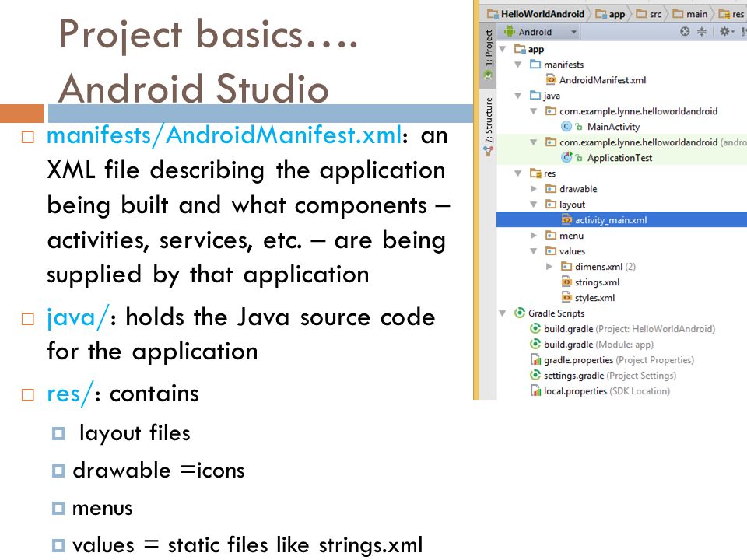747x560 pixels.
Task: Click the res folder icon
Action: (x=535, y=173)
